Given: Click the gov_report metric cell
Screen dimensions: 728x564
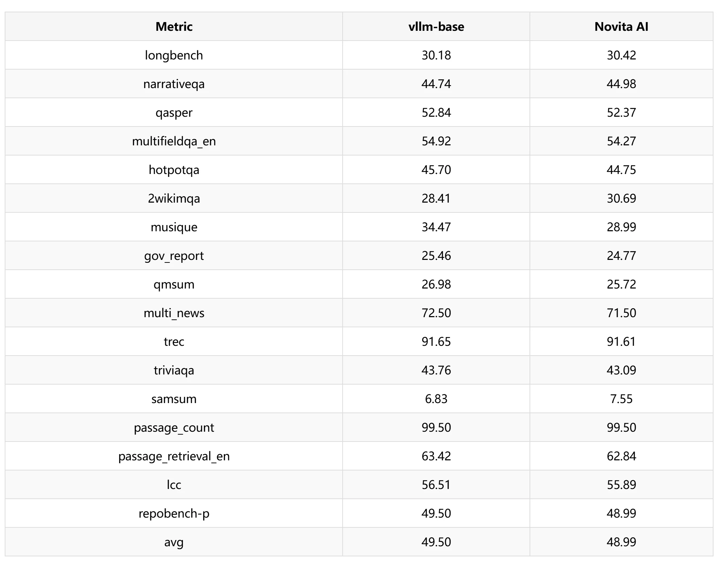Looking at the screenshot, I should coord(174,256).
